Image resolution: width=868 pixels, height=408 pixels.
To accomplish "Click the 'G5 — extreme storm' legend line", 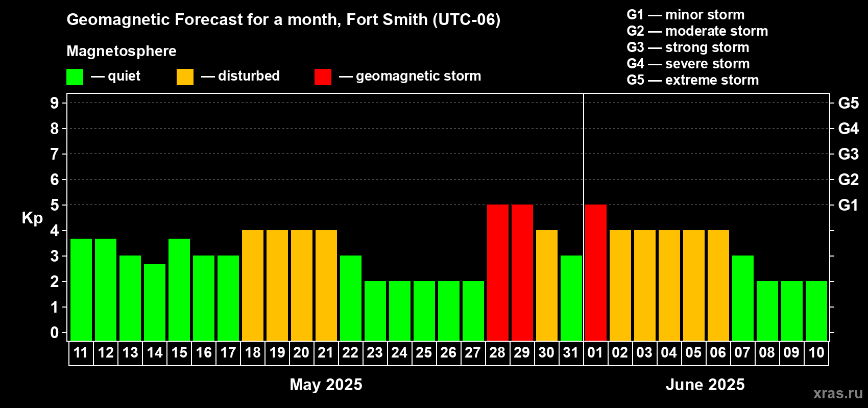I will pos(693,80).
